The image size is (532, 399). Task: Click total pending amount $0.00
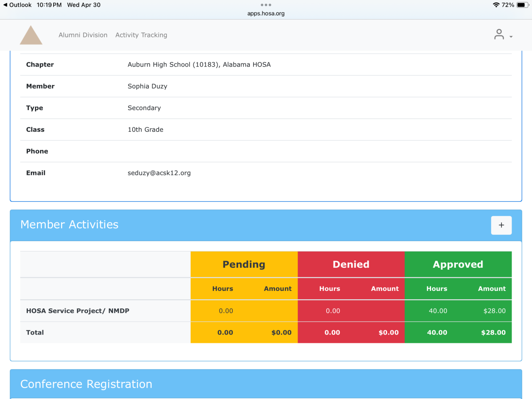[x=281, y=332]
